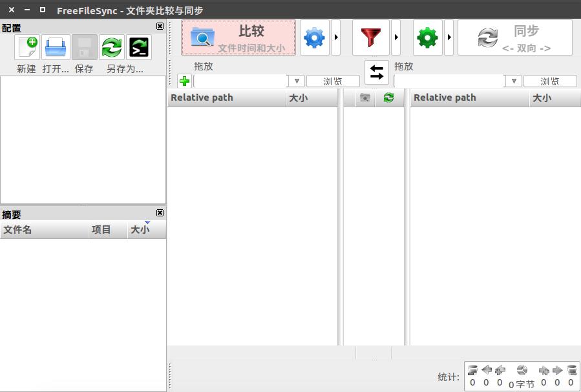
Task: Click left grid Relative path column header
Action: tap(226, 98)
